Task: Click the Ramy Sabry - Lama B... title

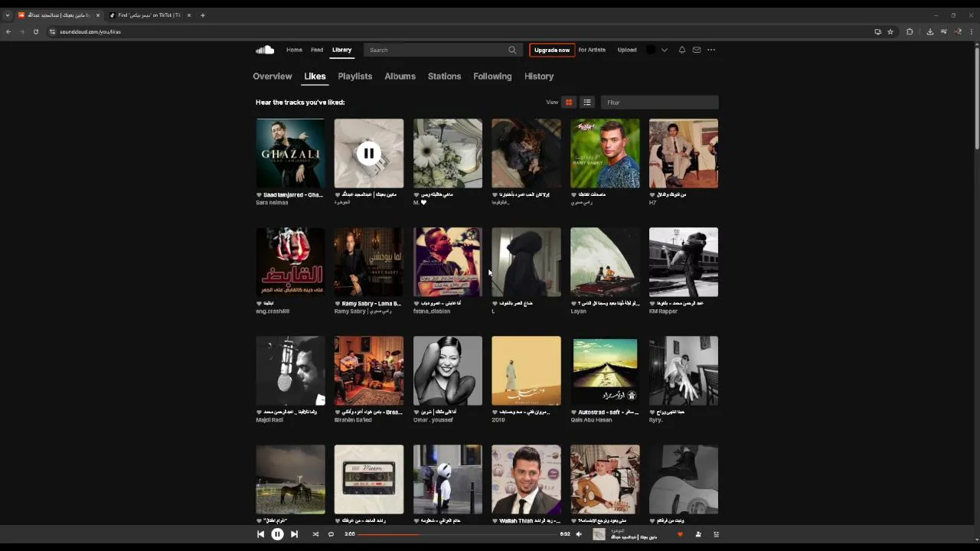Action: [x=371, y=304]
